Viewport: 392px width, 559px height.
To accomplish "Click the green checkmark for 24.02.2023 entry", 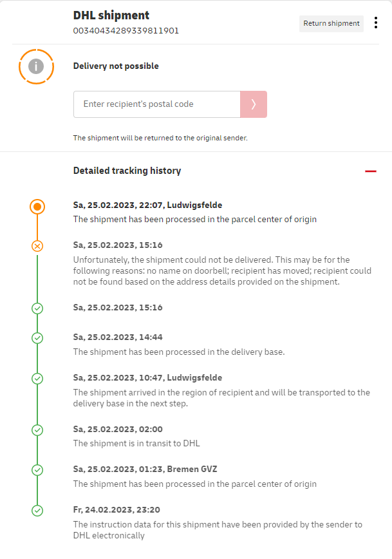I will tap(37, 511).
